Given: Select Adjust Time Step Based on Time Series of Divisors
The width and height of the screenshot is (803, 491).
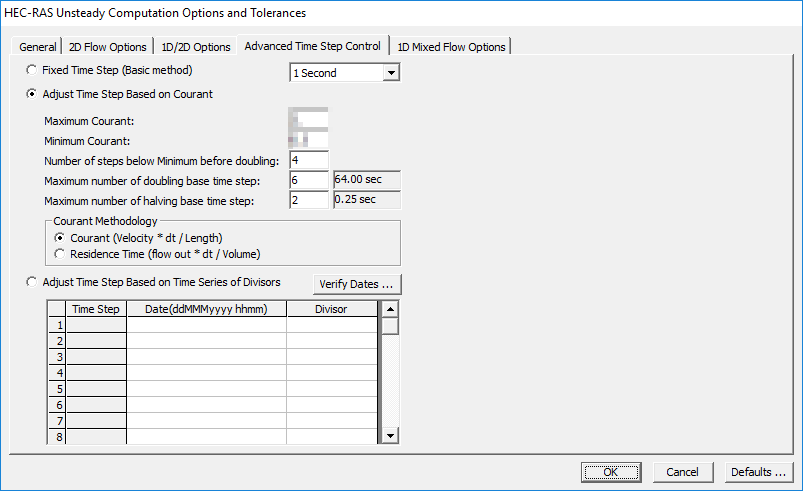Looking at the screenshot, I should click(33, 282).
